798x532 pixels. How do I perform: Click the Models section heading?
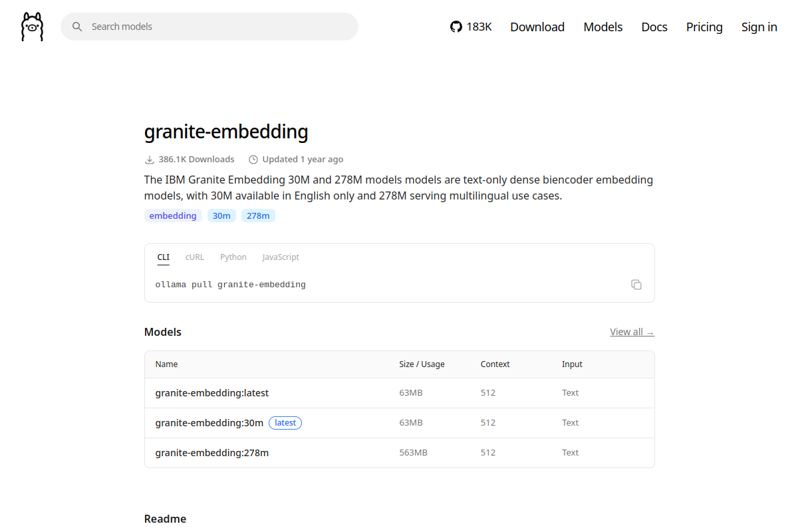tap(163, 332)
